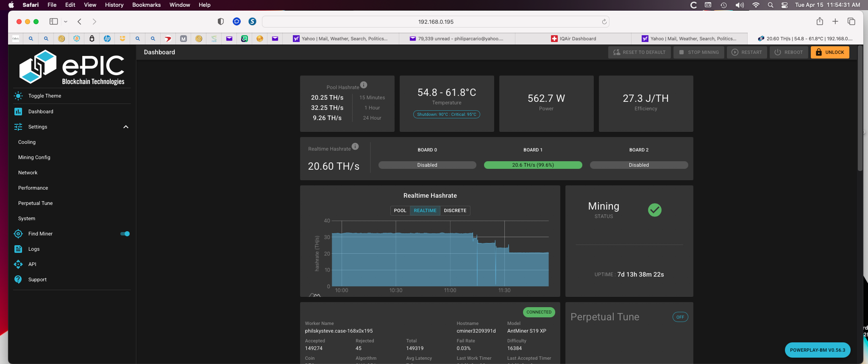Viewport: 868px width, 364px height.
Task: Click the Realtime Hashrate info icon
Action: click(x=355, y=146)
